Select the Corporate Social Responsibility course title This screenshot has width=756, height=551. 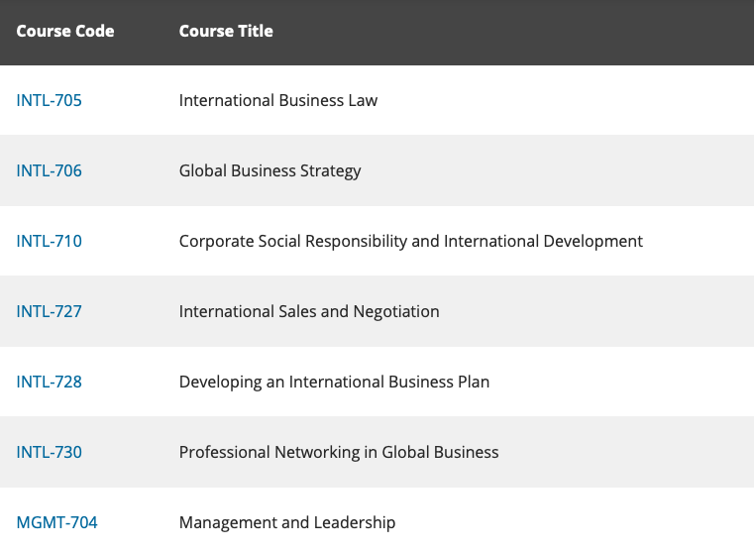[410, 241]
